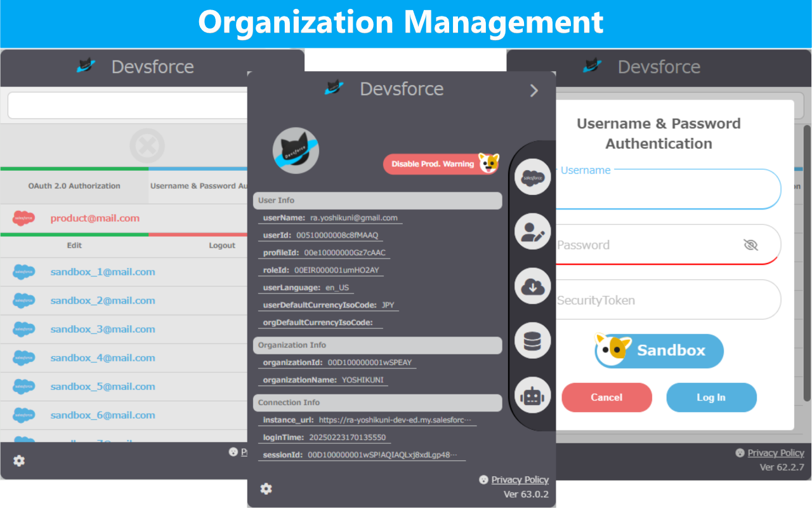Collapse the panel using the top-right chevron
The height and width of the screenshot is (508, 812).
534,90
